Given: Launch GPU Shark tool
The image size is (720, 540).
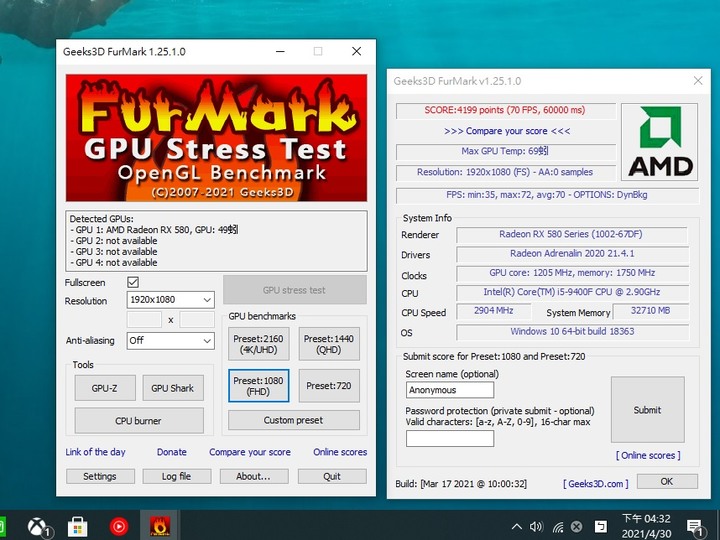Looking at the screenshot, I should [x=173, y=388].
